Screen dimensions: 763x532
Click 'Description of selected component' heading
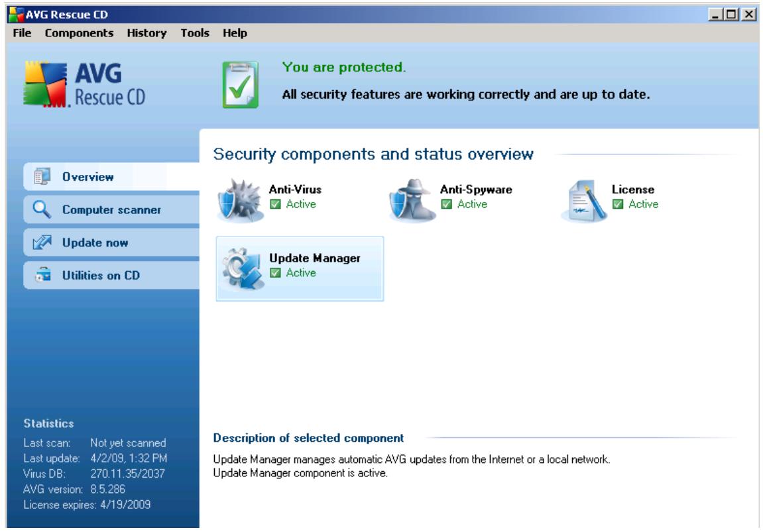308,438
